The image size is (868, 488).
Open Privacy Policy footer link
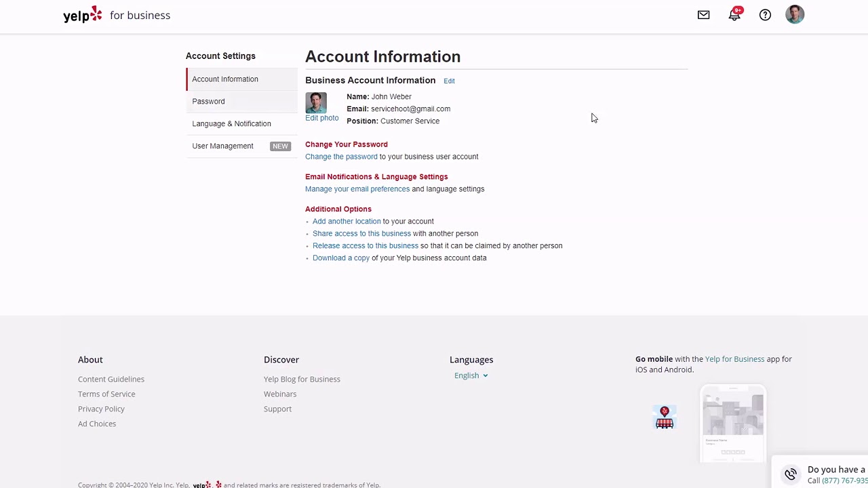point(101,409)
